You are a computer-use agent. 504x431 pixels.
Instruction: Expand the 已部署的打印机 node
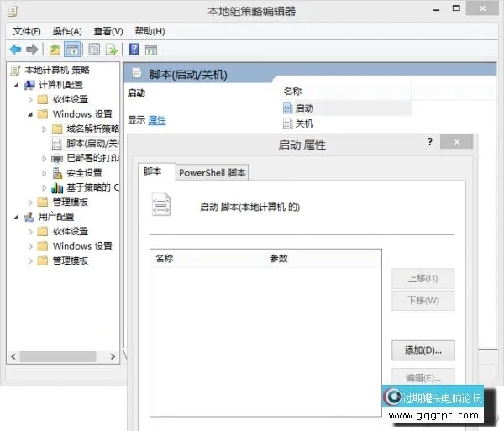click(x=45, y=159)
